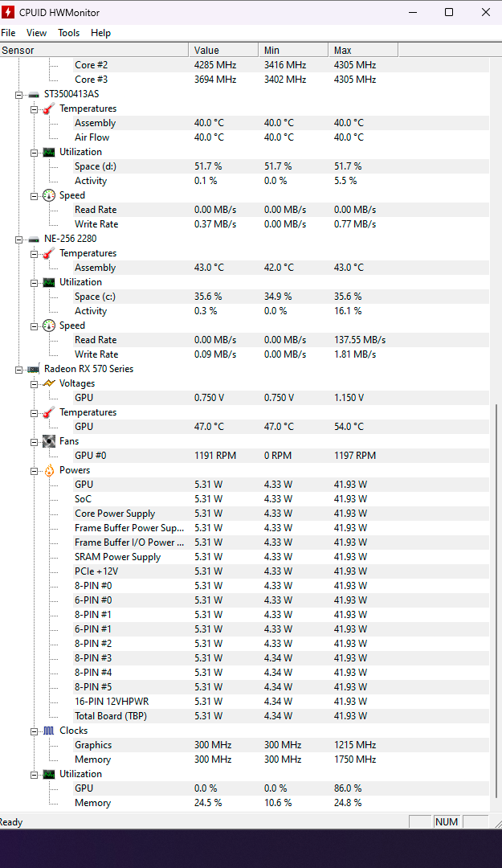
Task: Collapse NE-256 2280 Utilization section
Action: 35,283
